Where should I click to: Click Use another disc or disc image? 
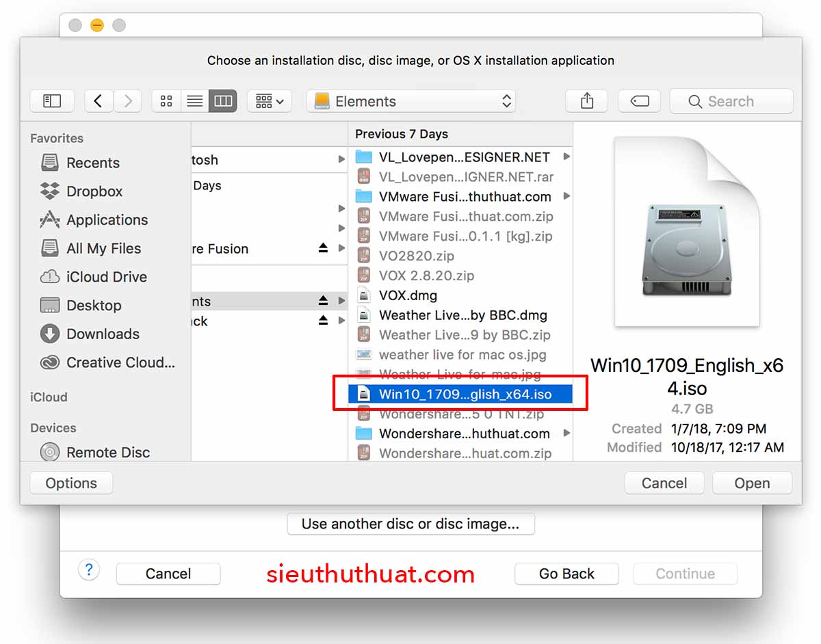(410, 524)
